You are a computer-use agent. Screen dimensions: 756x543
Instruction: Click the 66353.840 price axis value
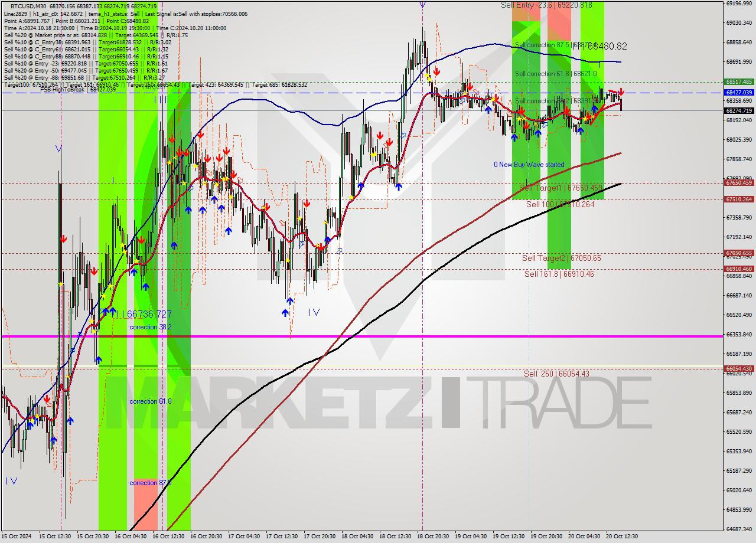pyautogui.click(x=739, y=334)
